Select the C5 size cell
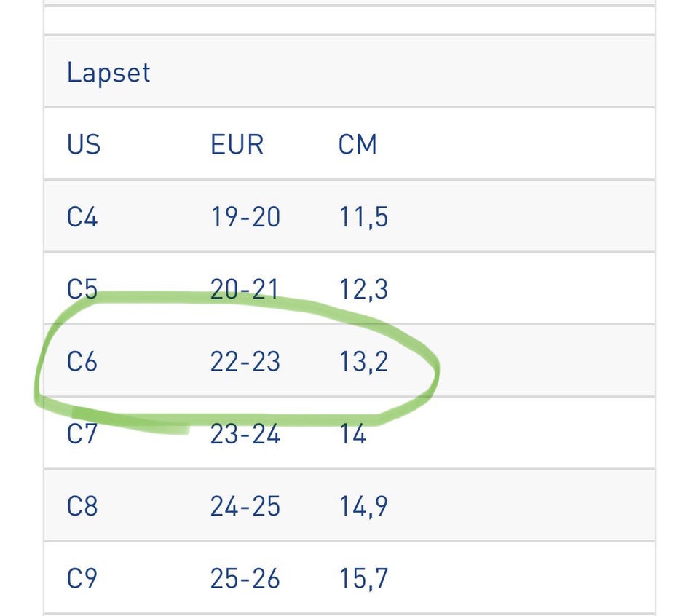Viewport: 699px width, 616px height. tap(82, 289)
